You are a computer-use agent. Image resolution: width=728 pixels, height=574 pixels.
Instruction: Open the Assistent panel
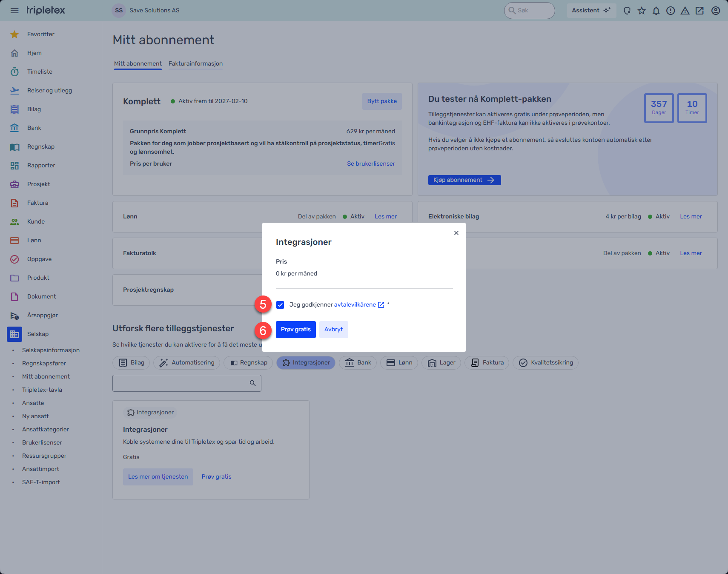[591, 11]
